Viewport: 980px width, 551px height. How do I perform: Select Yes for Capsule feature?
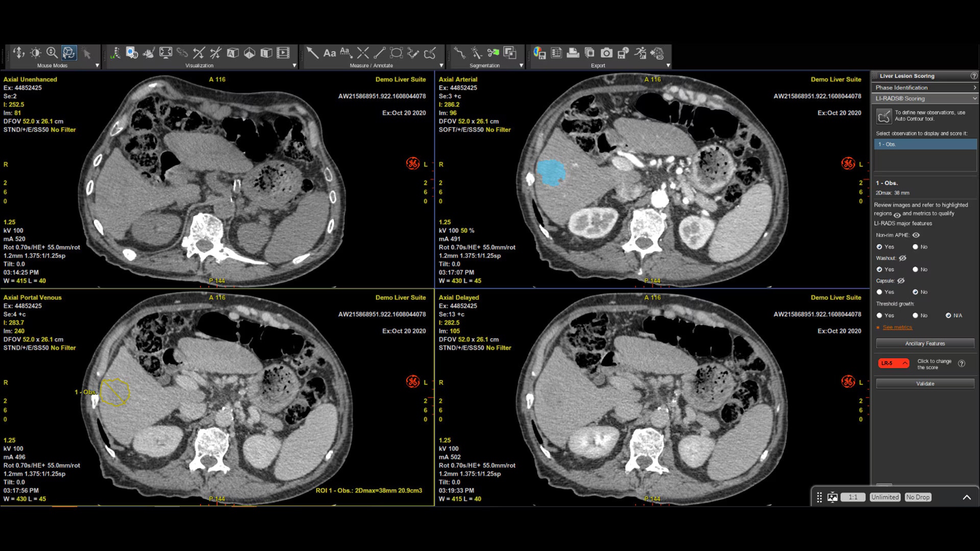(x=879, y=292)
